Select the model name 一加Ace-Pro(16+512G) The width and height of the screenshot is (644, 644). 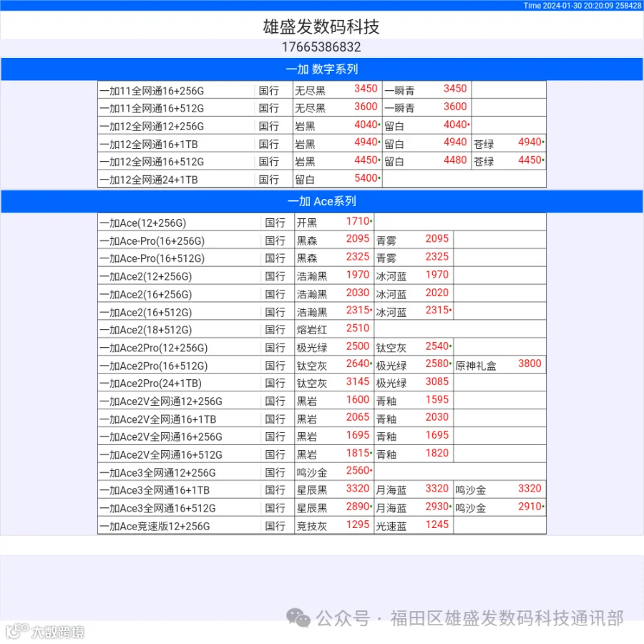152,258
